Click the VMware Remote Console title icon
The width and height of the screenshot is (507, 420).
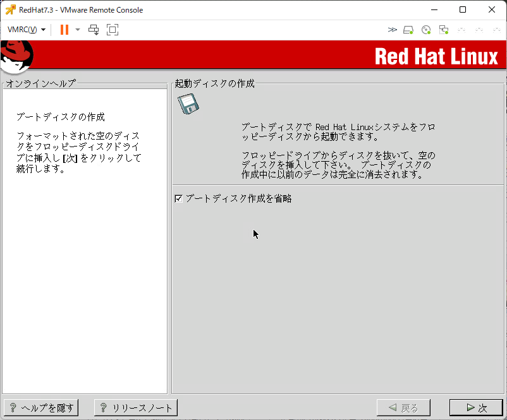pos(10,9)
